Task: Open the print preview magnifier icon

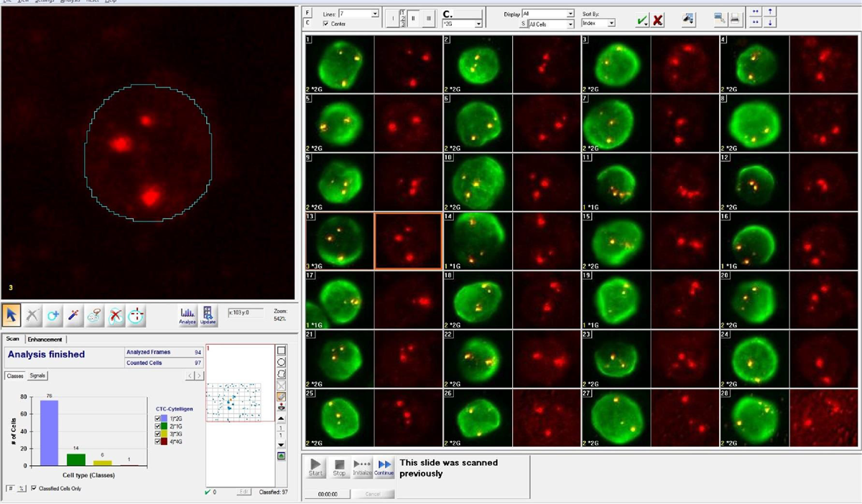Action: [x=719, y=19]
